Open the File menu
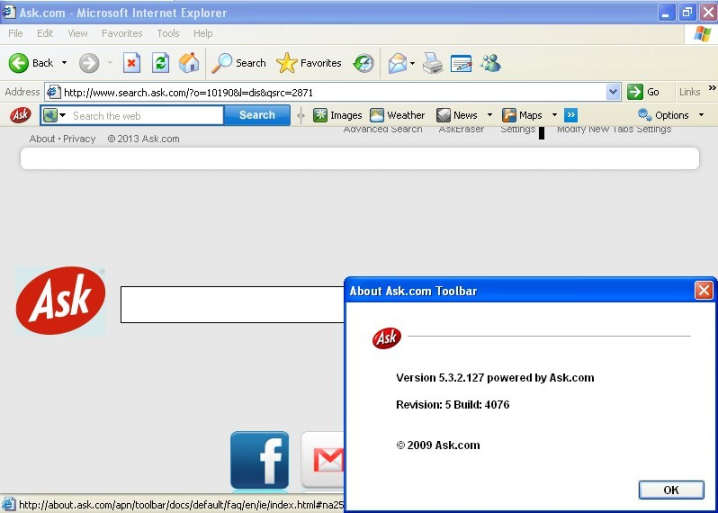Viewport: 718px width, 513px height. click(x=15, y=33)
